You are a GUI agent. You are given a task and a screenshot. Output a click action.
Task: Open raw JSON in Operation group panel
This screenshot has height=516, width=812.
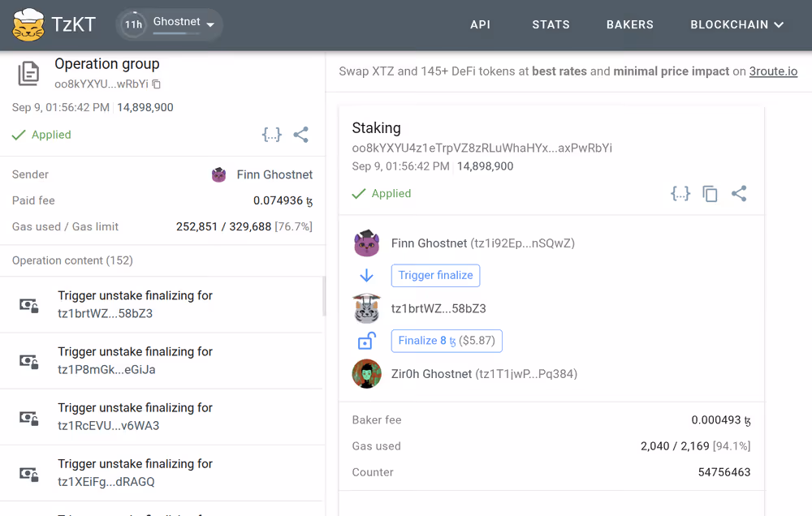point(271,135)
